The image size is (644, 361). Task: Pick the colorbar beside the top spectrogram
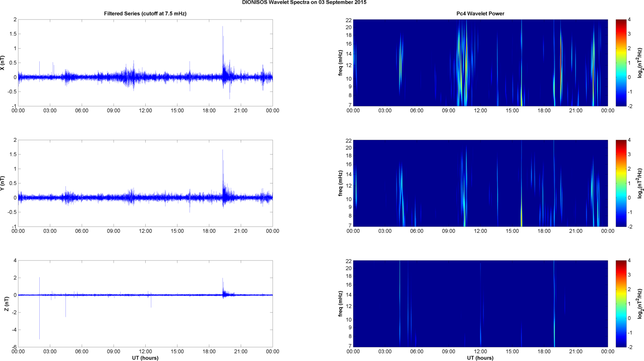click(621, 63)
